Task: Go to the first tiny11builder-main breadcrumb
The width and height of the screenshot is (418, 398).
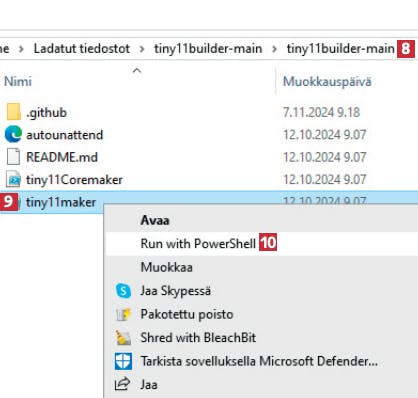Action: point(208,49)
